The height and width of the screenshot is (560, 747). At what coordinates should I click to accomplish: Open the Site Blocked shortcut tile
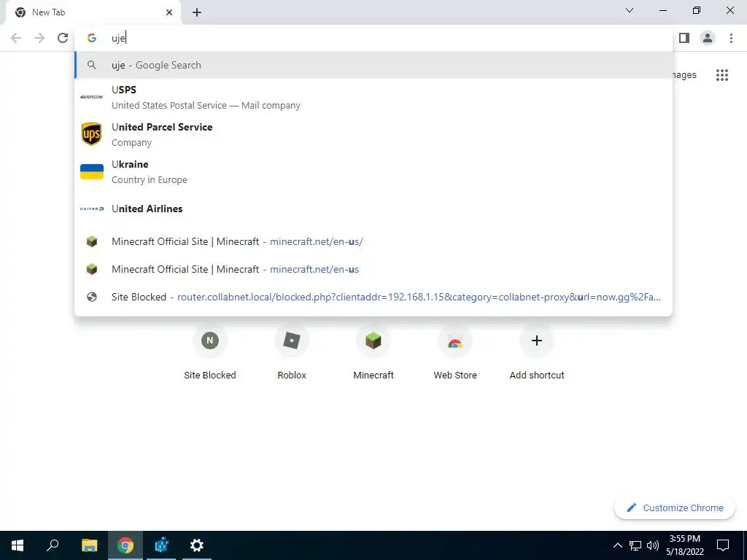210,352
